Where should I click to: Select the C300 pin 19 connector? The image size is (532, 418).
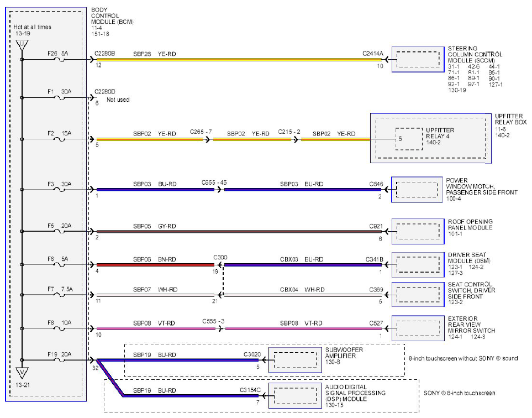coord(219,265)
